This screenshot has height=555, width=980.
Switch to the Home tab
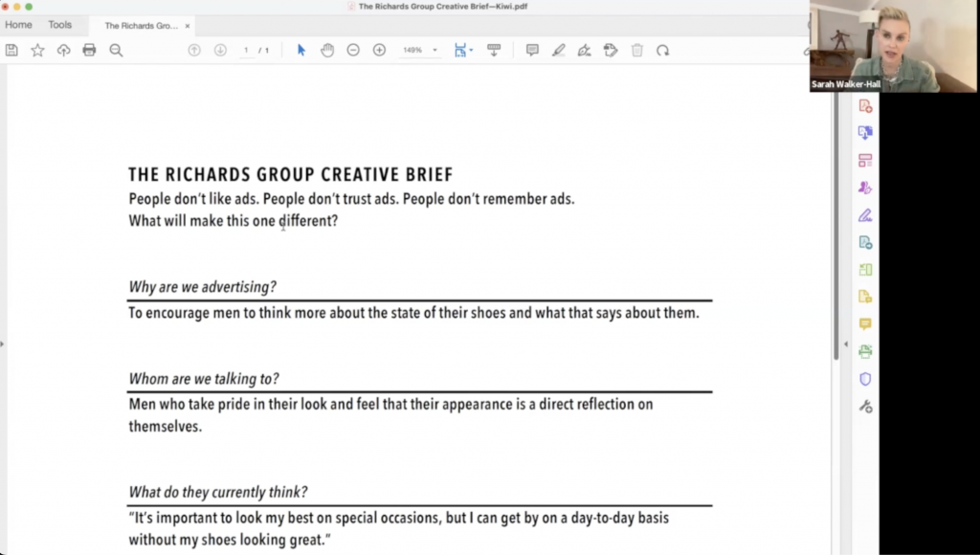(18, 25)
